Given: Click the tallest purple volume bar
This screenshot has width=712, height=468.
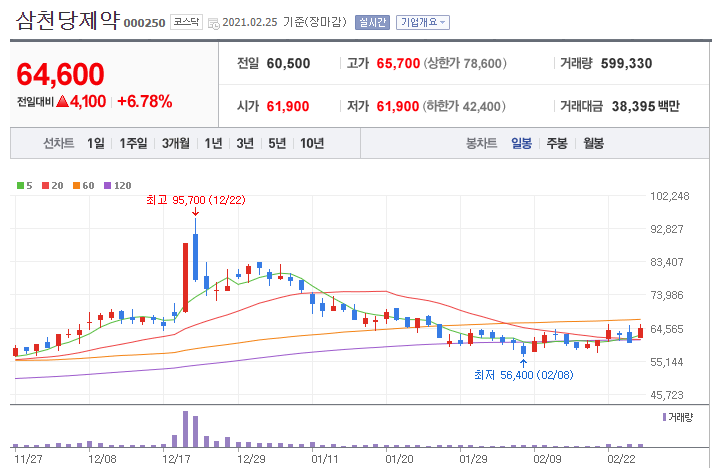Looking at the screenshot, I should [185, 429].
